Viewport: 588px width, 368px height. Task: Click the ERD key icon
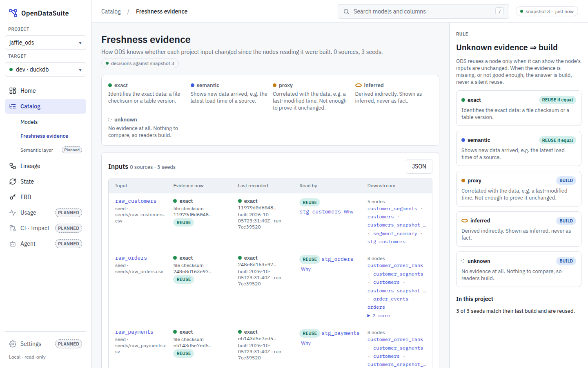(x=13, y=197)
